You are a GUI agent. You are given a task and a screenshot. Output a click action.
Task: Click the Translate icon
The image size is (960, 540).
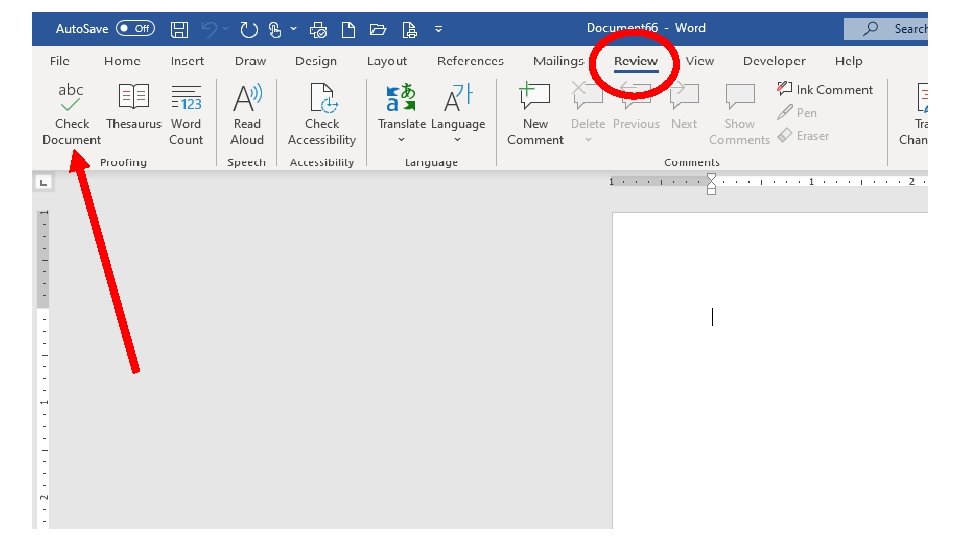(401, 97)
